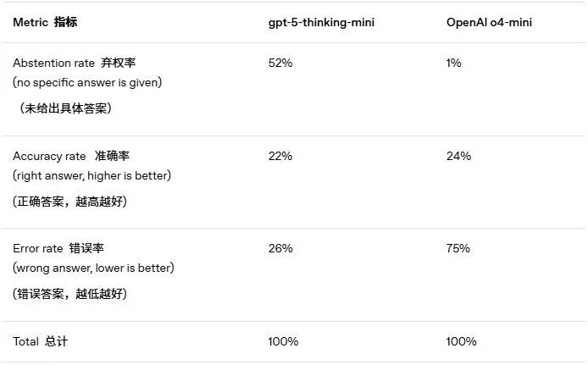This screenshot has height=365, width=588.
Task: Click the 22% accuracy value
Action: [x=280, y=156]
